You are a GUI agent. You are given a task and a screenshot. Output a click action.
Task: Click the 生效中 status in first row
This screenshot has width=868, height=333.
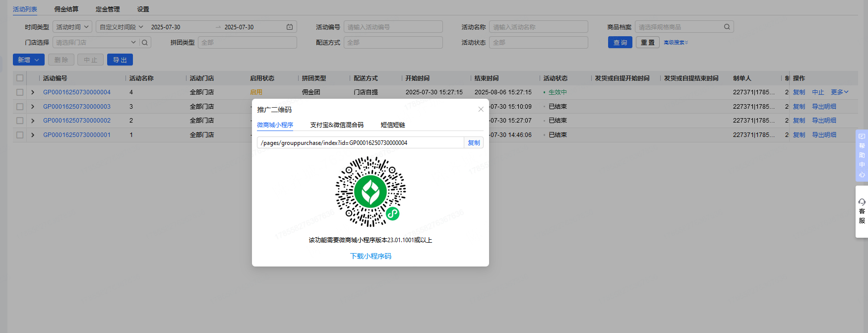pyautogui.click(x=558, y=92)
